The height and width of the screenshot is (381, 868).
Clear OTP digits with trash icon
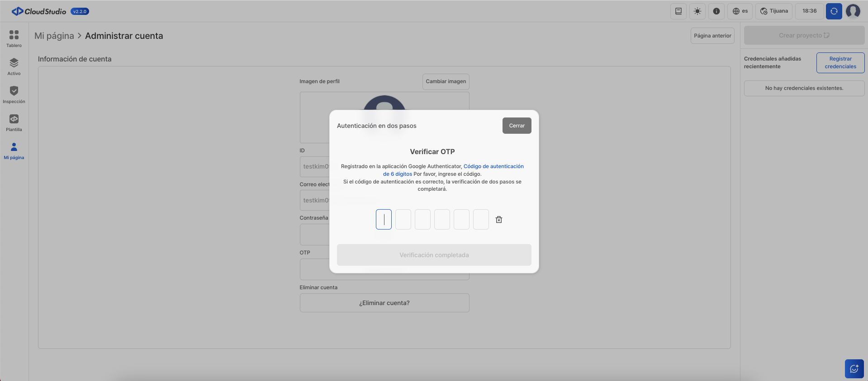tap(498, 220)
